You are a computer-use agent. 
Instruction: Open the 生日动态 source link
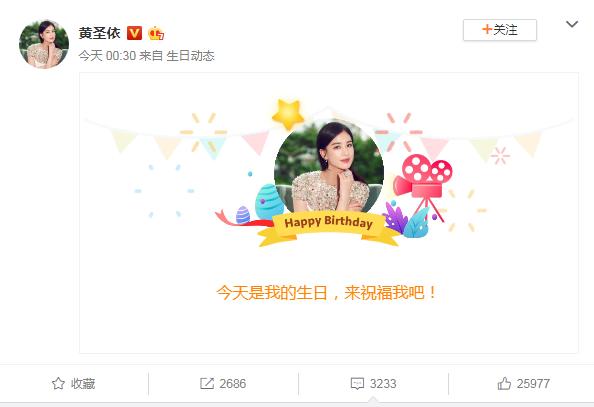191,56
